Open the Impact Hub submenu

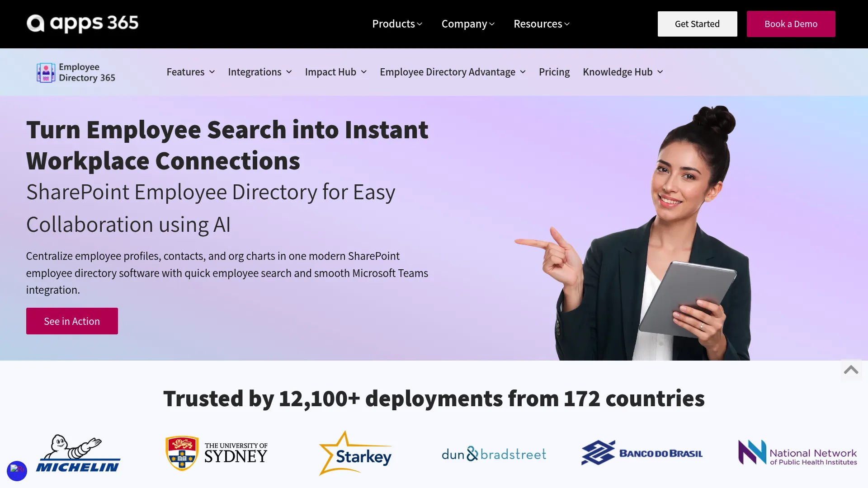coord(336,72)
